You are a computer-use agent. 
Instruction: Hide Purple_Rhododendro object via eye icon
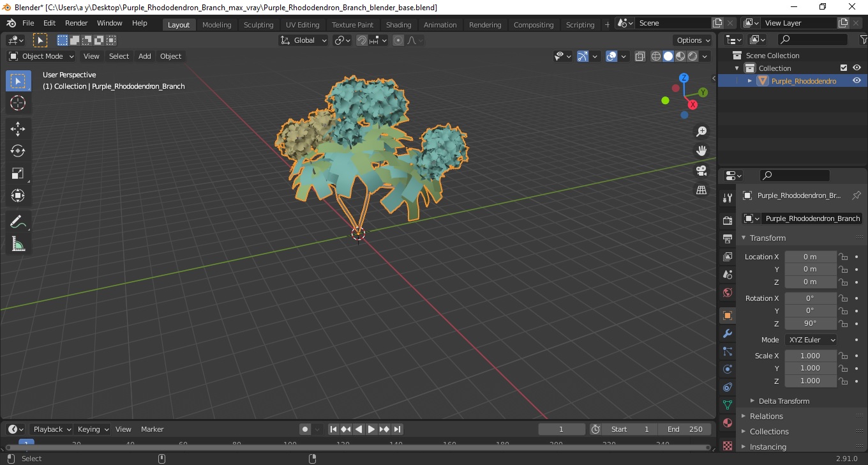(857, 80)
